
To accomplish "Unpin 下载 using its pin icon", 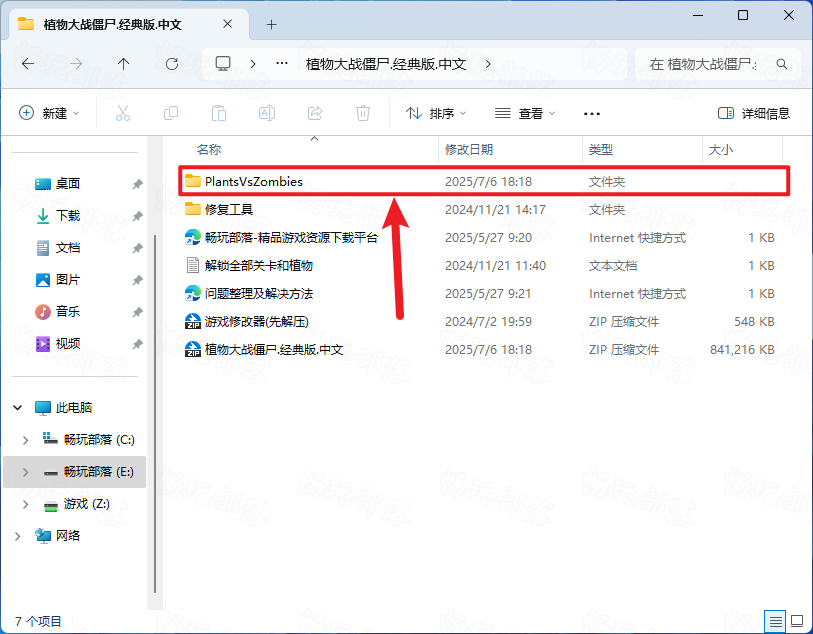I will click(137, 216).
